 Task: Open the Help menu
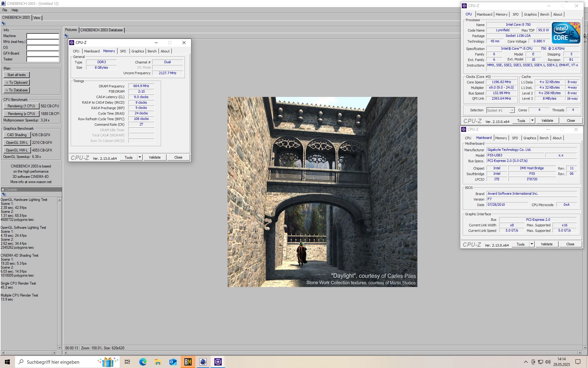(15, 10)
